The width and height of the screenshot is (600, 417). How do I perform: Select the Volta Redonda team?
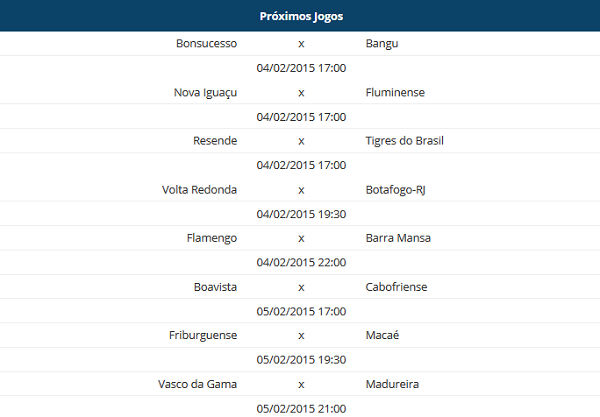click(x=199, y=190)
